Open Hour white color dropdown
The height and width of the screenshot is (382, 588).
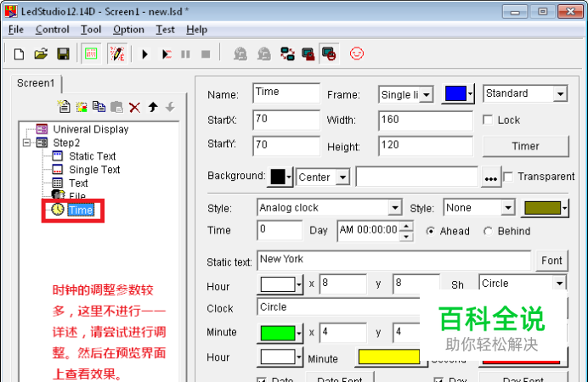299,285
